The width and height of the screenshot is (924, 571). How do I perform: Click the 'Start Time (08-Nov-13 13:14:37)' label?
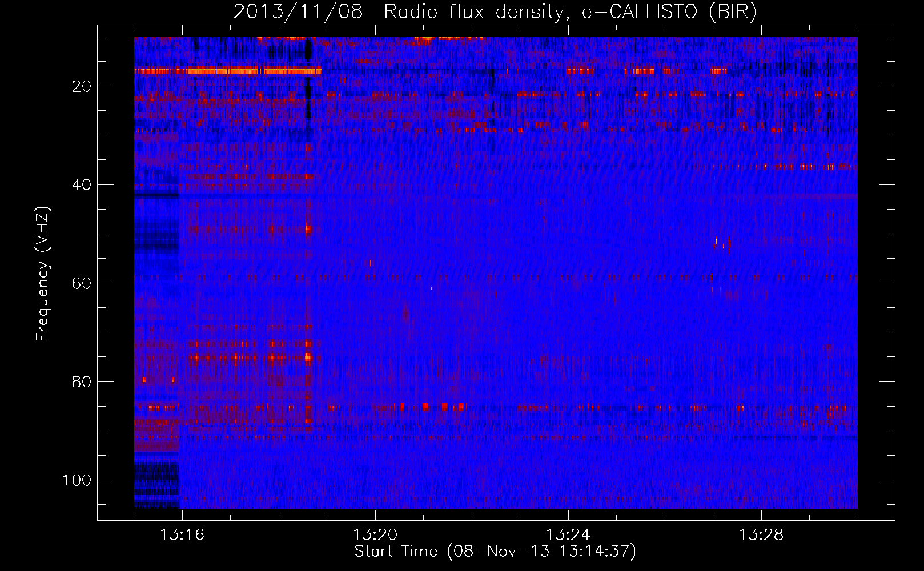pyautogui.click(x=495, y=552)
